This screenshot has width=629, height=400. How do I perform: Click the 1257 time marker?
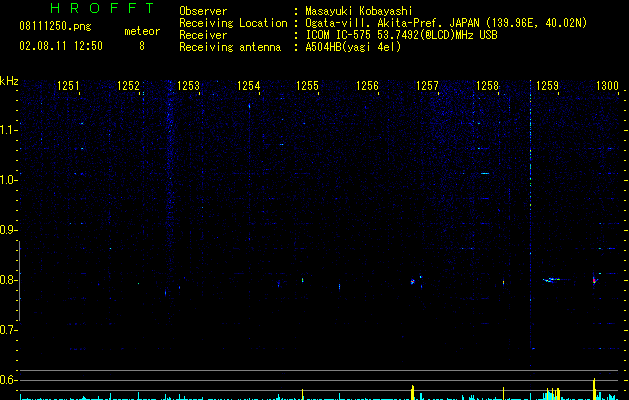[x=427, y=86]
